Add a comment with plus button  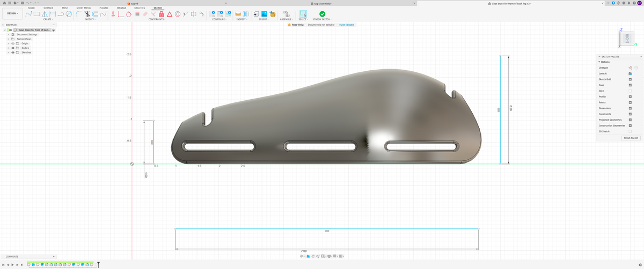(x=53, y=257)
